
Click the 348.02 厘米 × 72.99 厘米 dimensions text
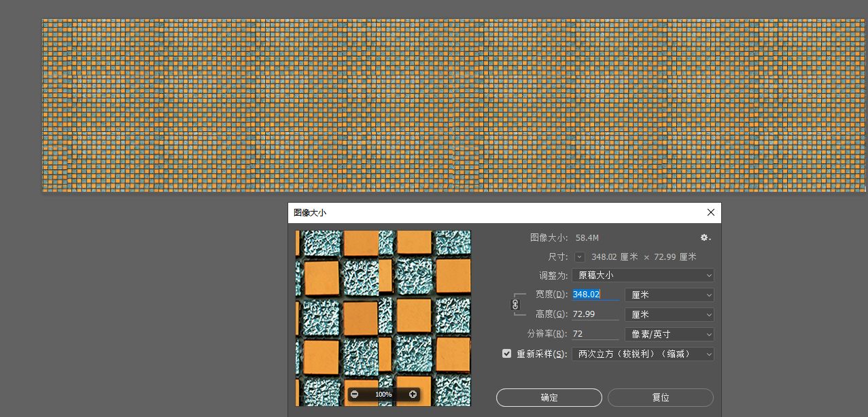pyautogui.click(x=644, y=257)
